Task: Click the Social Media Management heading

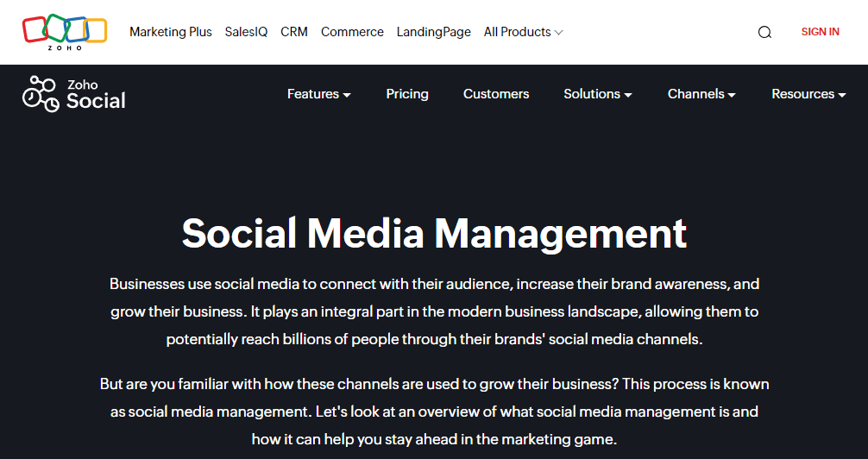Action: tap(434, 233)
